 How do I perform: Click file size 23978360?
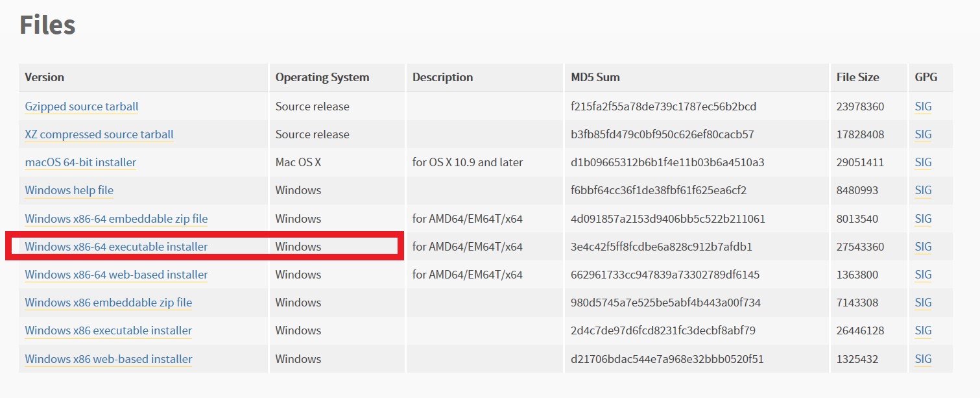pyautogui.click(x=860, y=106)
